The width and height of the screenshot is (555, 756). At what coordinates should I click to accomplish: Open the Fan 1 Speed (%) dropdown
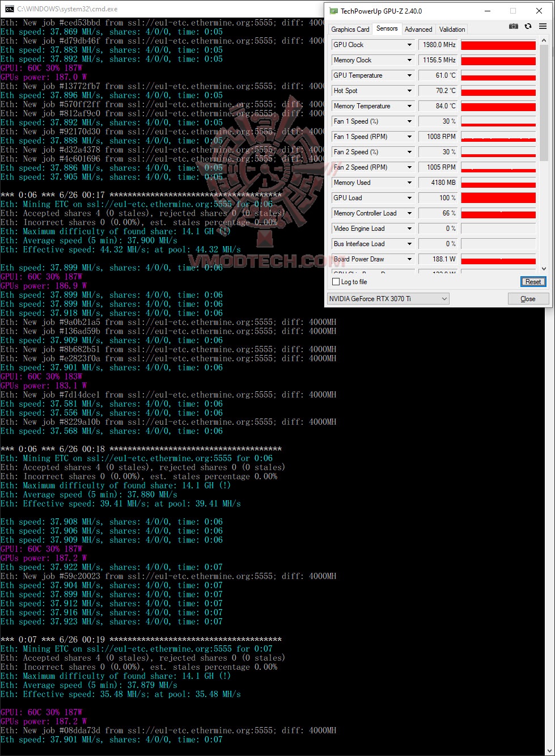[x=409, y=121]
